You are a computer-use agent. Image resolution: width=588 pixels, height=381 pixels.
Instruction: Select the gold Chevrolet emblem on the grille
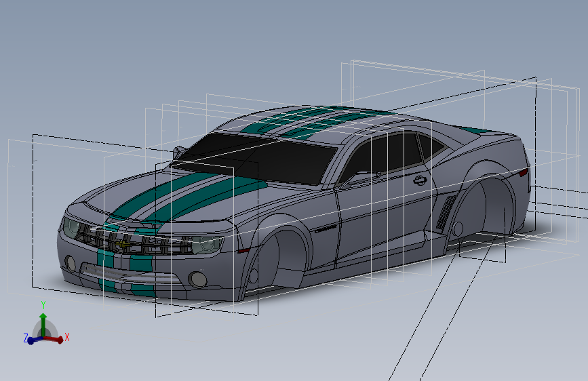122,245
